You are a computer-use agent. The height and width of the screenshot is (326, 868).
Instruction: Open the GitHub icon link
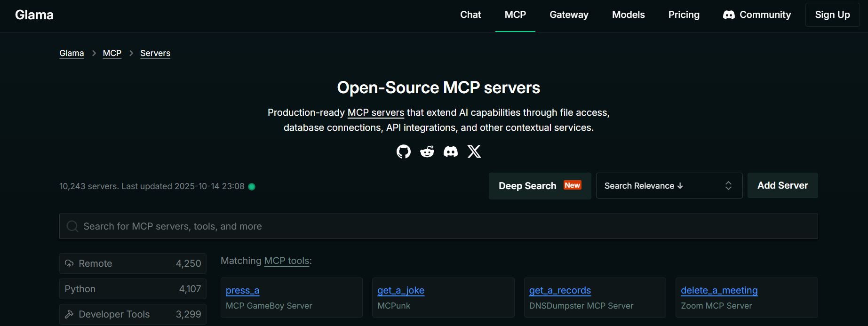click(x=403, y=151)
